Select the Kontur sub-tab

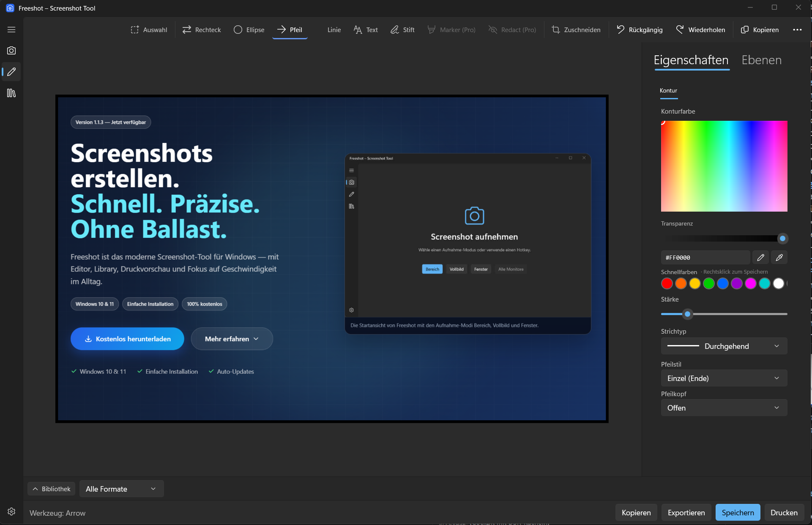(x=668, y=90)
